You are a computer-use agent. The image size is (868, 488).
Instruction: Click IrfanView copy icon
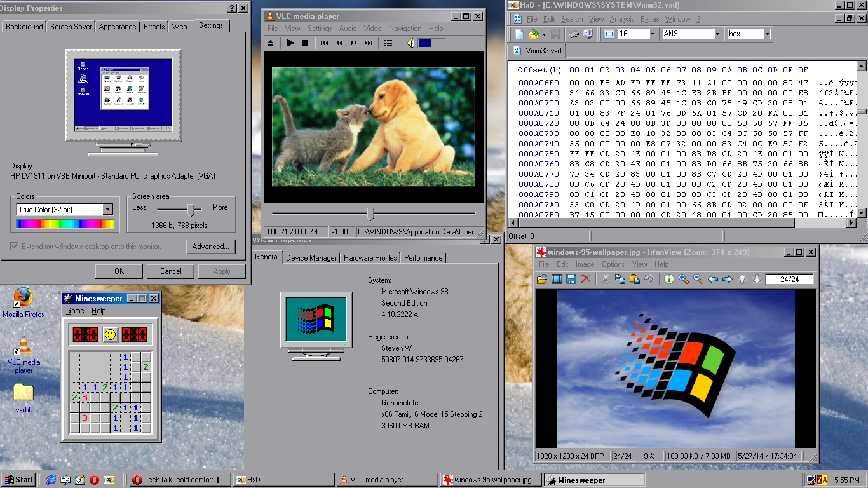click(x=620, y=279)
